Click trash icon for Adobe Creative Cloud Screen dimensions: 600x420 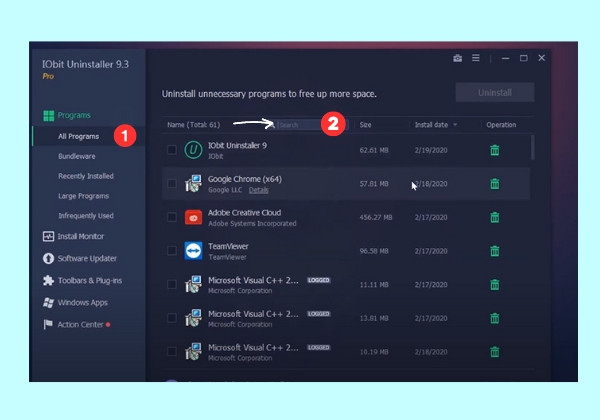pos(494,217)
